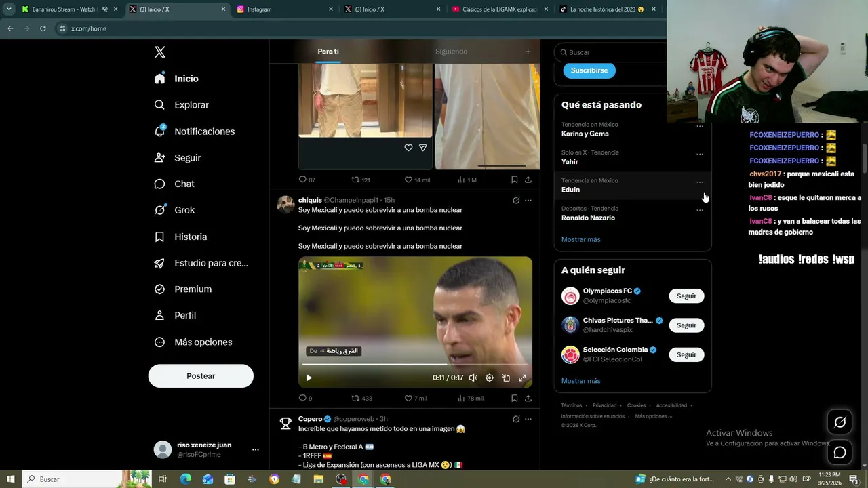Click the Postear button
The image size is (868, 488).
pos(201,376)
